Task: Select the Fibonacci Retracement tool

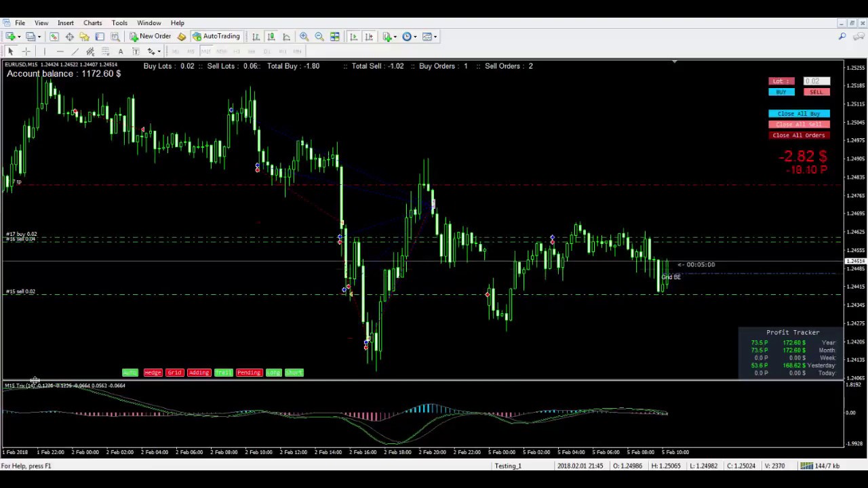Action: 105,52
